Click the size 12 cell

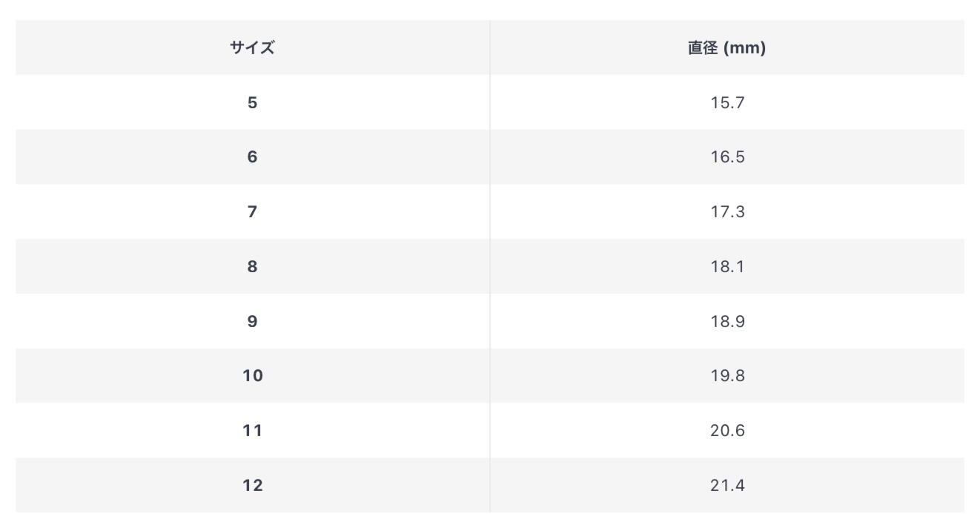pyautogui.click(x=252, y=485)
